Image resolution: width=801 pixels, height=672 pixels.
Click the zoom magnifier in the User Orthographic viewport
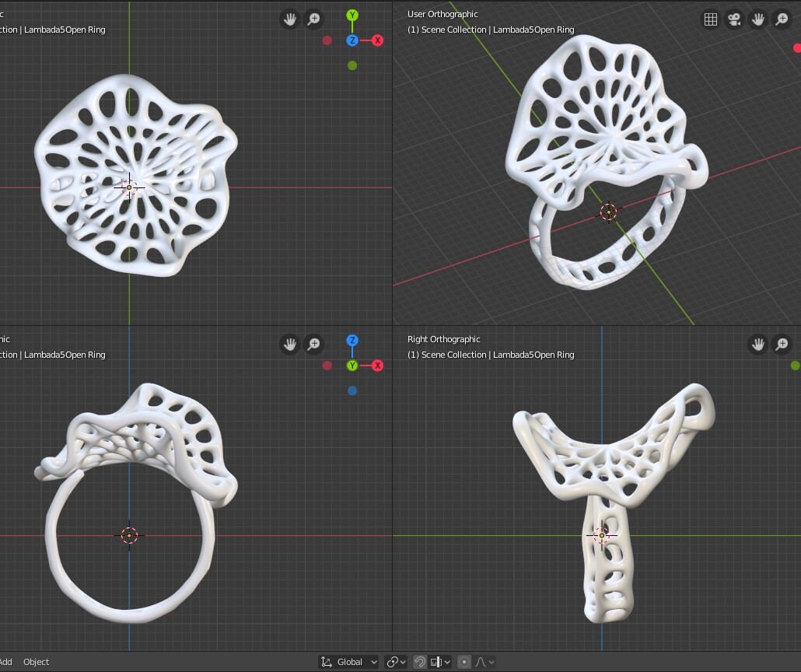tap(782, 19)
